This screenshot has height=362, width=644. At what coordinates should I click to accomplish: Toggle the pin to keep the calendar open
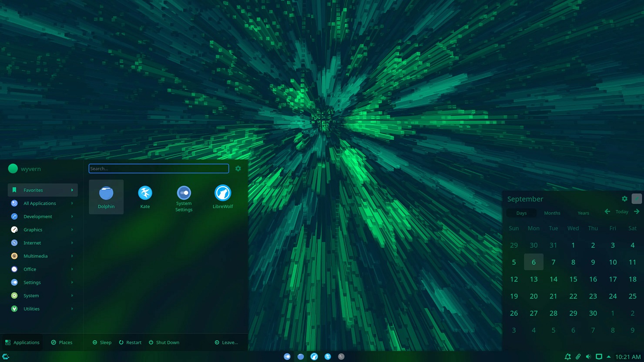[x=637, y=199]
